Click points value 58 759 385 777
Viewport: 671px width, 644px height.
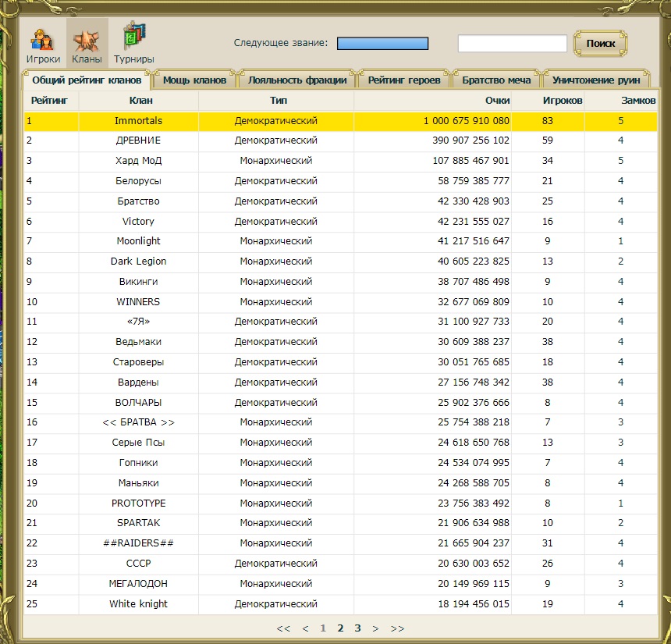(474, 180)
